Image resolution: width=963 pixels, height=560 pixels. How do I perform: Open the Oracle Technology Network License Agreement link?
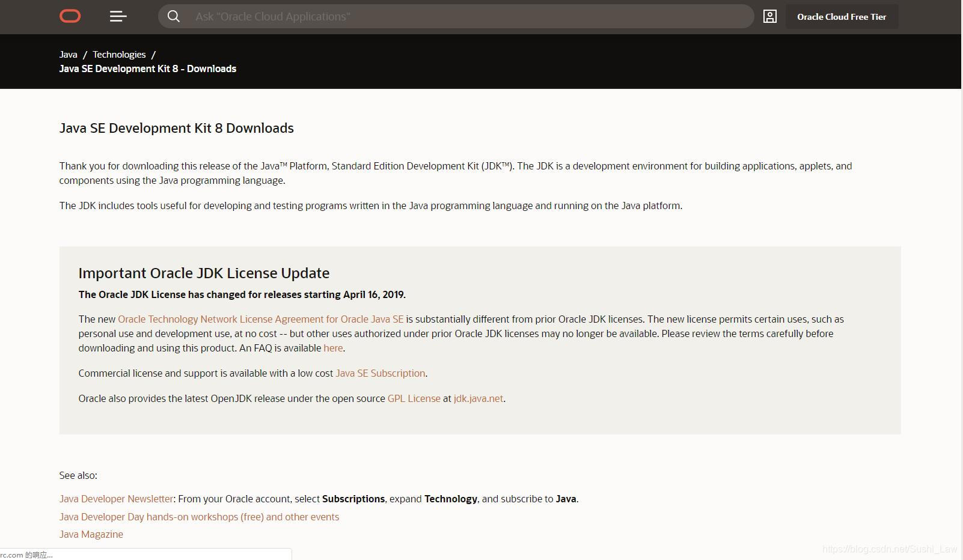(261, 319)
